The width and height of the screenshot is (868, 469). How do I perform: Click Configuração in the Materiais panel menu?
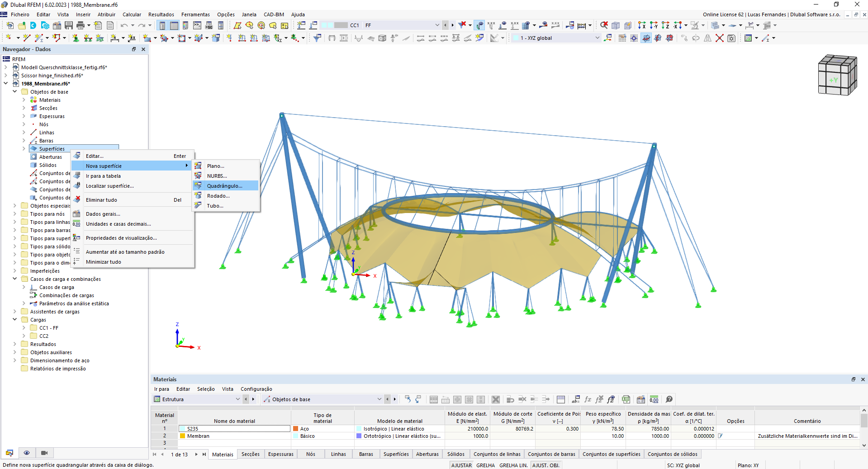(256, 389)
